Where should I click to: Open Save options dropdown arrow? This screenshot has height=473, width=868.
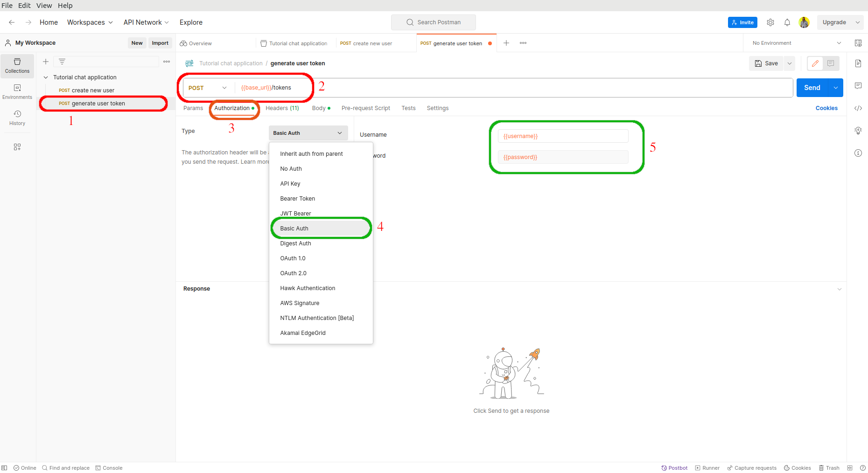pos(790,63)
